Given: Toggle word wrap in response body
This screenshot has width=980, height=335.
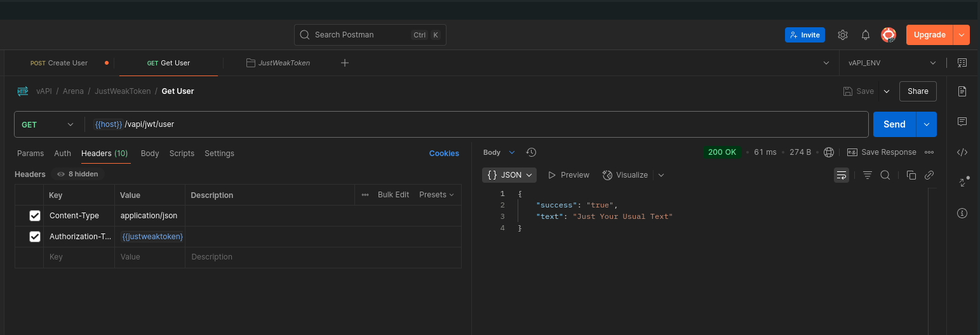Looking at the screenshot, I should click(842, 175).
